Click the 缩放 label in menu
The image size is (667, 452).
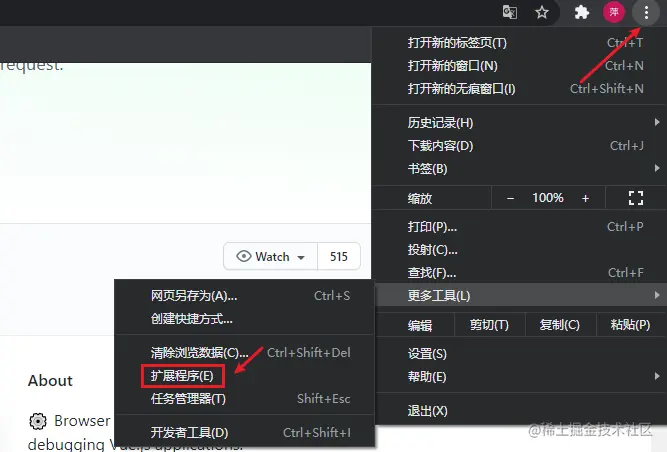point(420,199)
